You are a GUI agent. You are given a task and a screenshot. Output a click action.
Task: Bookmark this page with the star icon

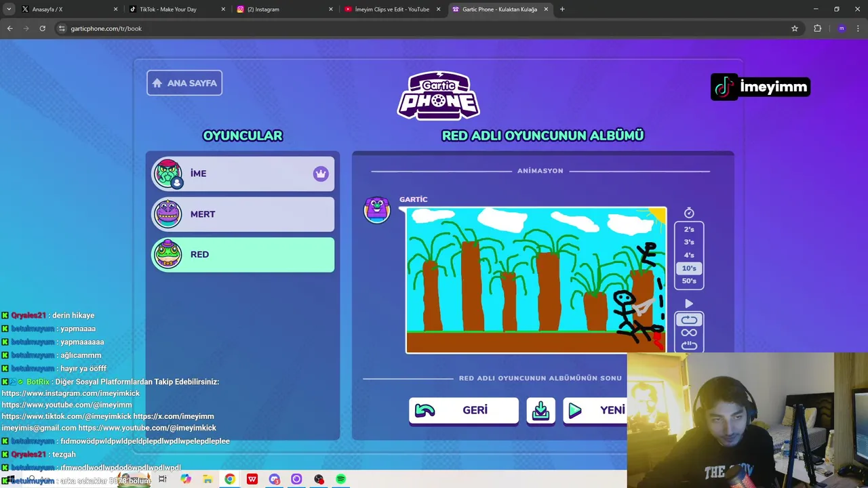[795, 28]
